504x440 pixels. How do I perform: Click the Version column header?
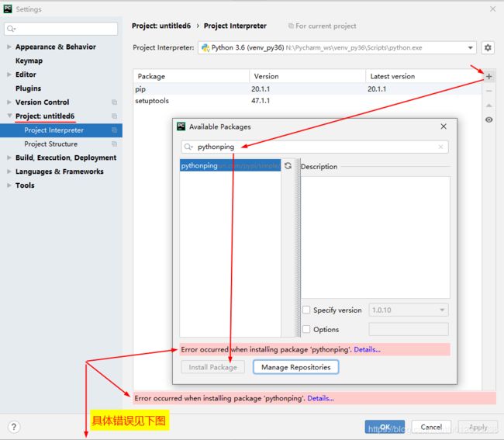(307, 77)
